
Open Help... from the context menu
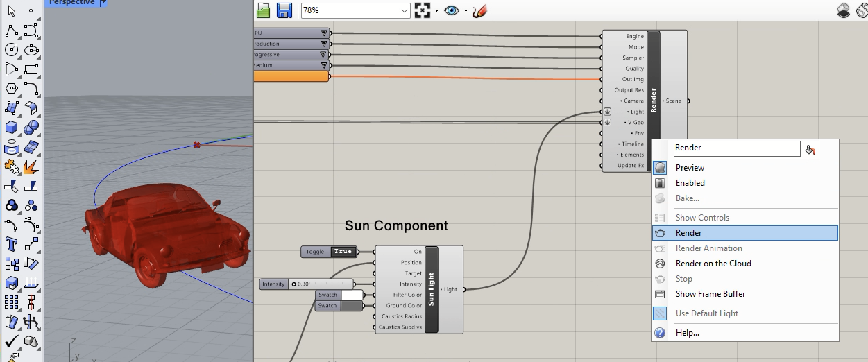745,333
